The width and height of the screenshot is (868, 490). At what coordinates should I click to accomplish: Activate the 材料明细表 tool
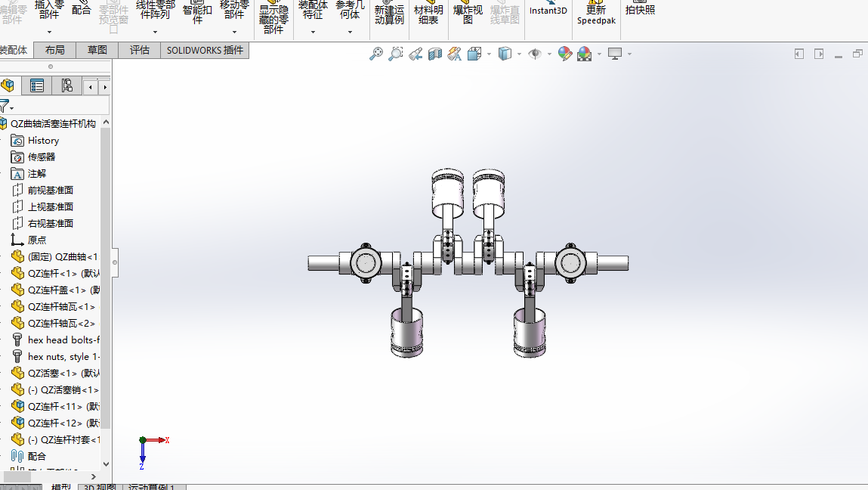click(428, 13)
